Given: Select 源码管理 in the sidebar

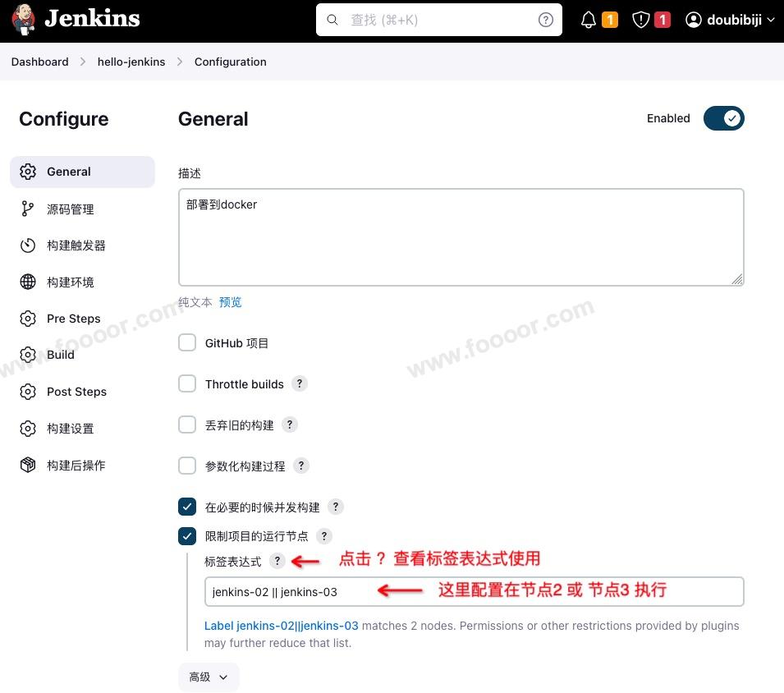Looking at the screenshot, I should pos(71,209).
